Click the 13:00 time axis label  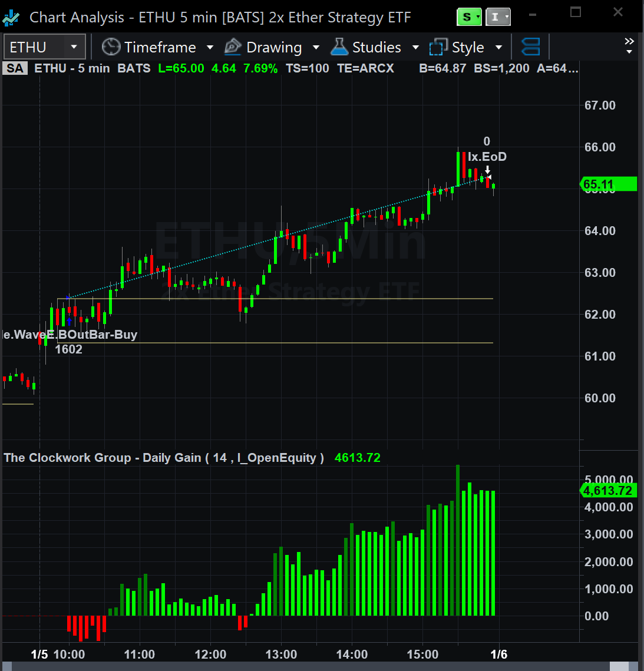281,655
